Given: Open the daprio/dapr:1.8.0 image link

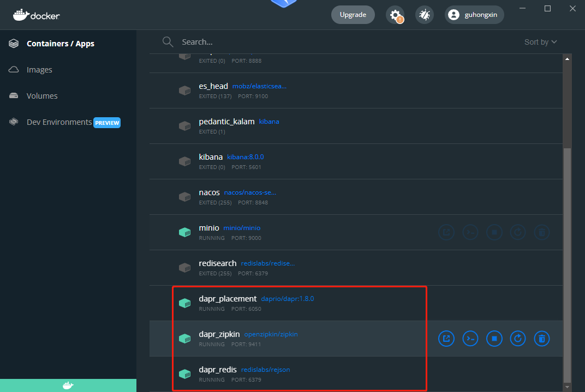Looking at the screenshot, I should pyautogui.click(x=287, y=299).
